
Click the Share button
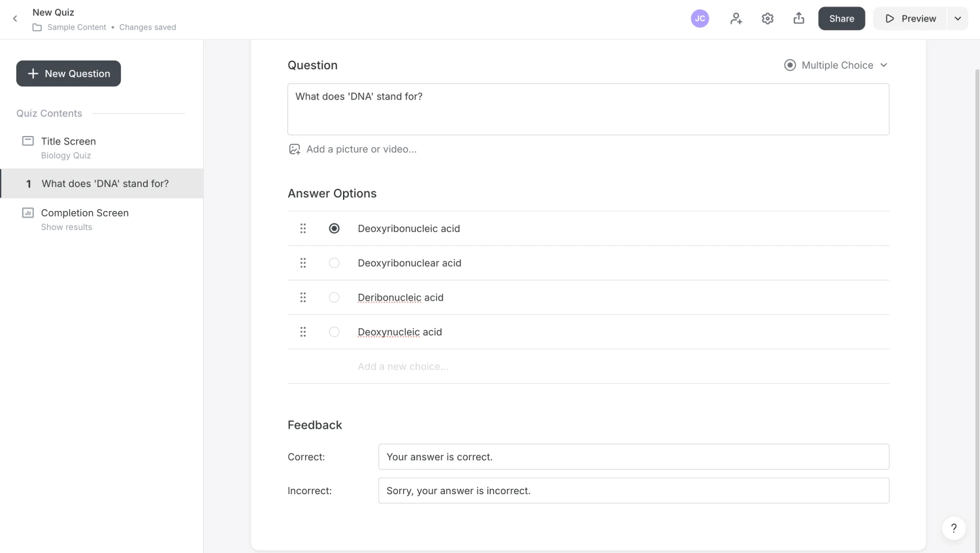[841, 18]
